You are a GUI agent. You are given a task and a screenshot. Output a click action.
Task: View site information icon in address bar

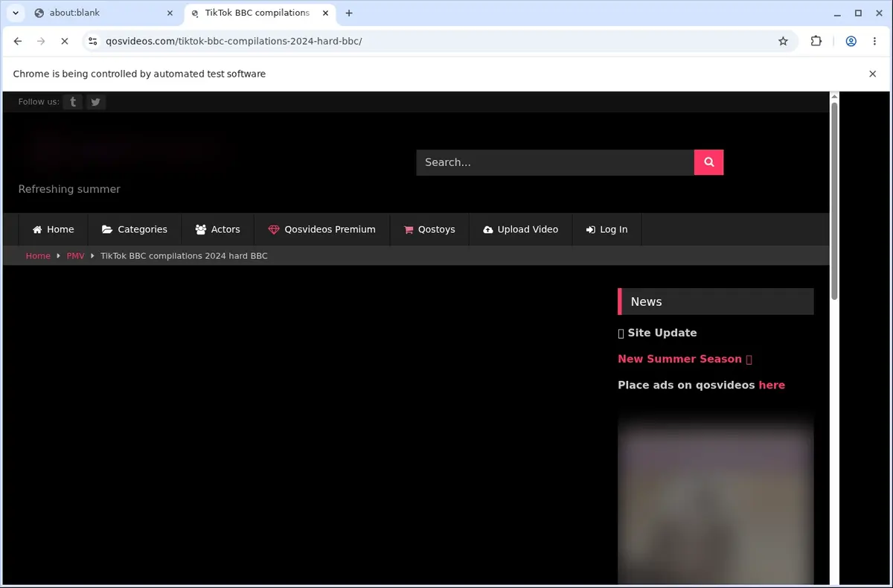(x=92, y=42)
